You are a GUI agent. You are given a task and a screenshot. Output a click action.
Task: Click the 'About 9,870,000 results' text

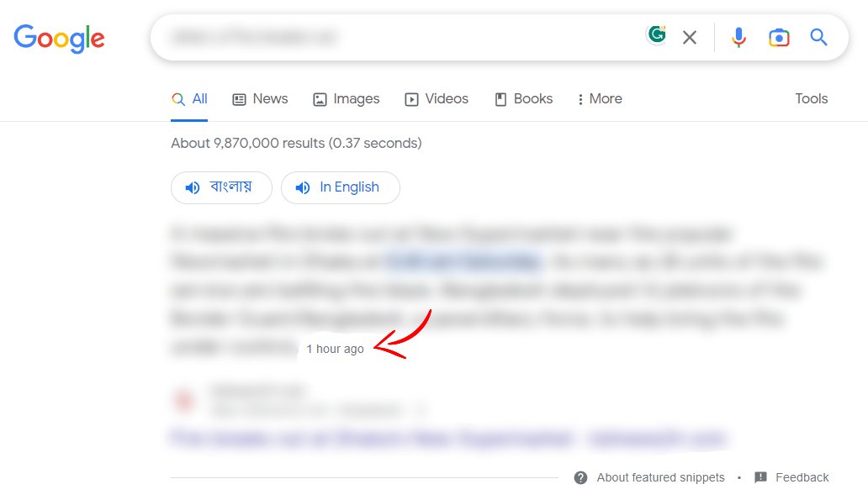[x=296, y=143]
